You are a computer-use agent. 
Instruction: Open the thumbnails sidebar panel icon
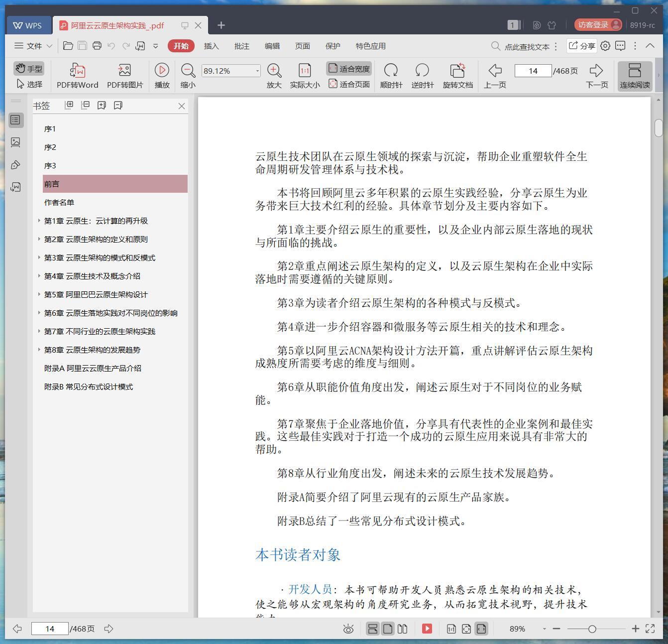click(16, 142)
